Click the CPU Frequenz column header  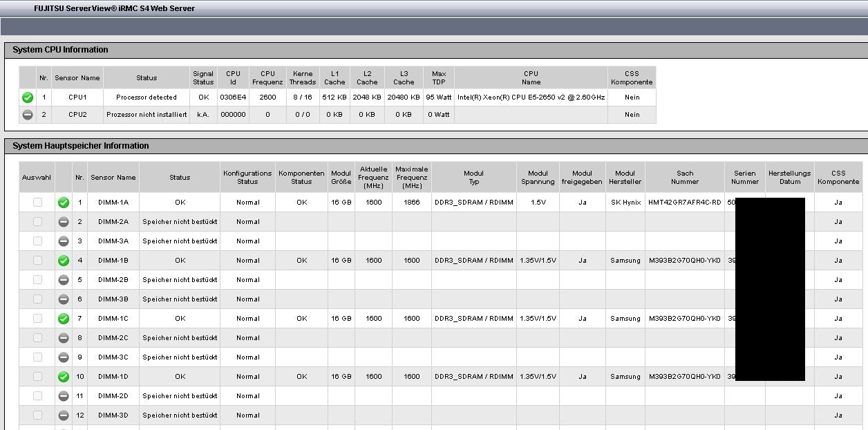pyautogui.click(x=267, y=77)
